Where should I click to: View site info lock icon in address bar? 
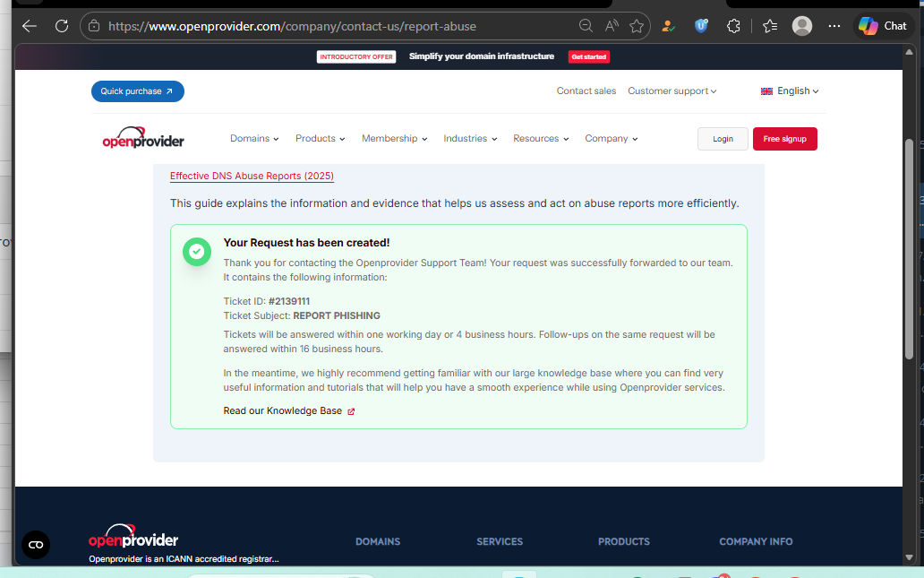[94, 26]
